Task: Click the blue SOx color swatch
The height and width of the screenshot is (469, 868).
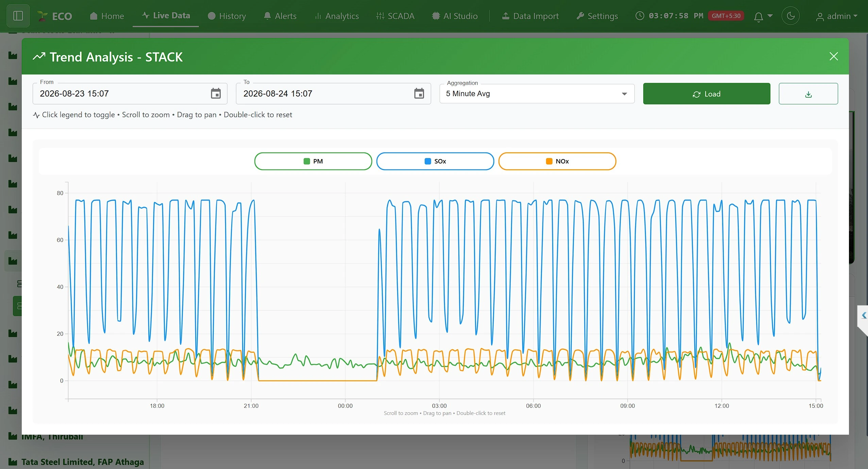Action: [x=428, y=161]
